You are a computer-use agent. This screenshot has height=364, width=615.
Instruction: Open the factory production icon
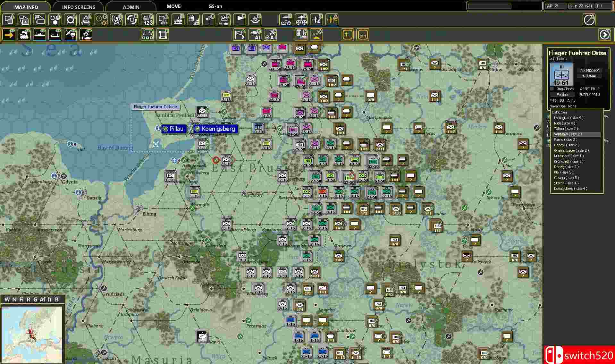178,20
